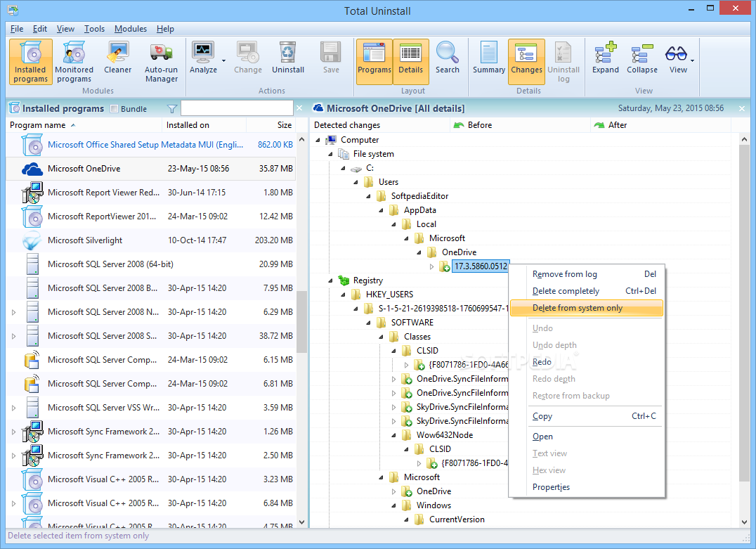Choose Open in context menu
The image size is (756, 549).
[x=587, y=437]
